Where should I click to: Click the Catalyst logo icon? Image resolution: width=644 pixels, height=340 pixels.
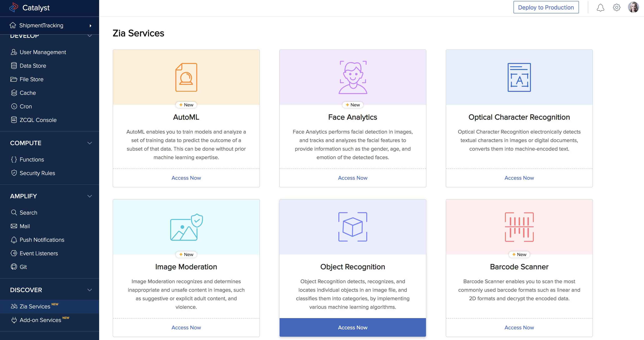[14, 8]
